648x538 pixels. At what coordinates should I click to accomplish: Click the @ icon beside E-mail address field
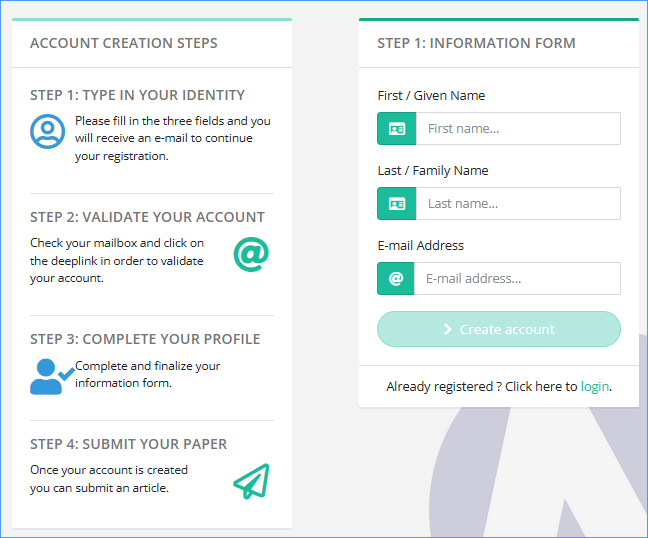(396, 279)
